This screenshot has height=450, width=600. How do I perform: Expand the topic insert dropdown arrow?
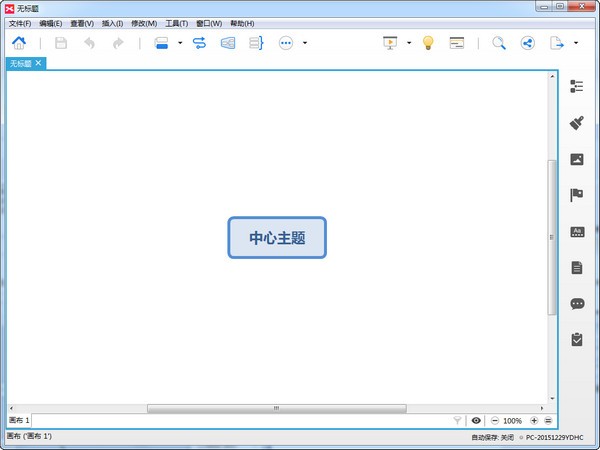click(180, 43)
